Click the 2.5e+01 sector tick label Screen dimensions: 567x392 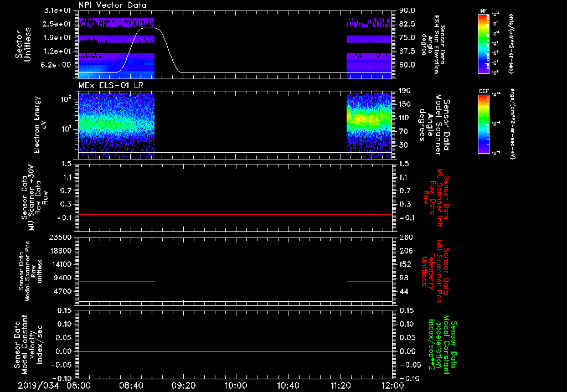pyautogui.click(x=58, y=24)
